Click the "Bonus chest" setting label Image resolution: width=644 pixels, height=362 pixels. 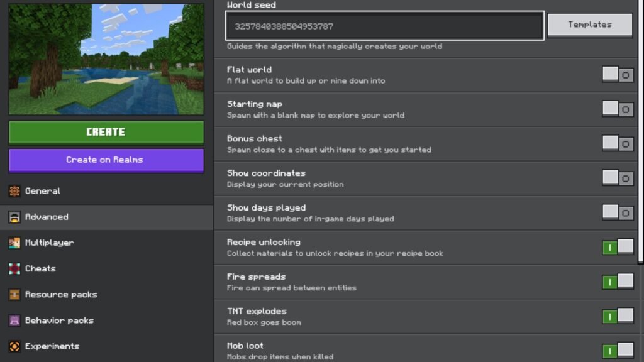pyautogui.click(x=255, y=139)
